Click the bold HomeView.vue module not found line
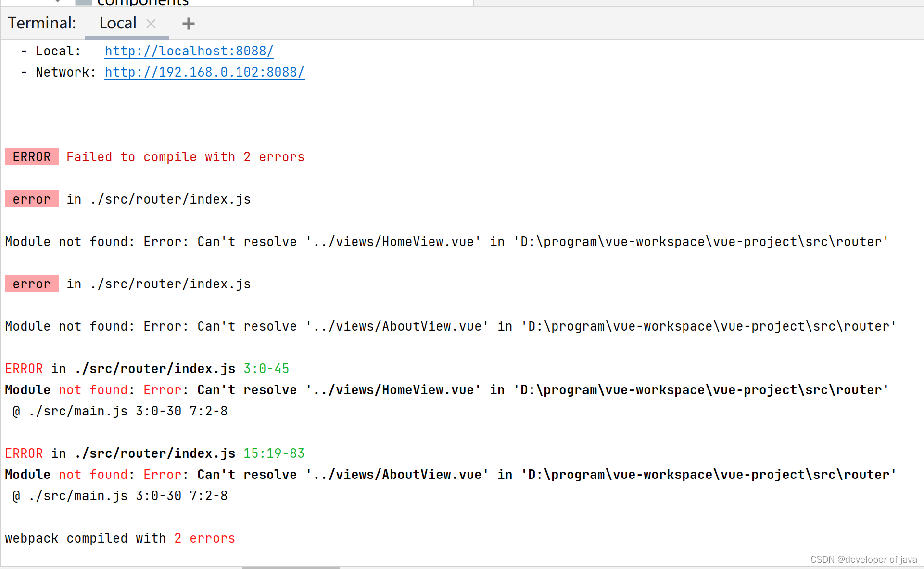The width and height of the screenshot is (924, 569). [446, 390]
